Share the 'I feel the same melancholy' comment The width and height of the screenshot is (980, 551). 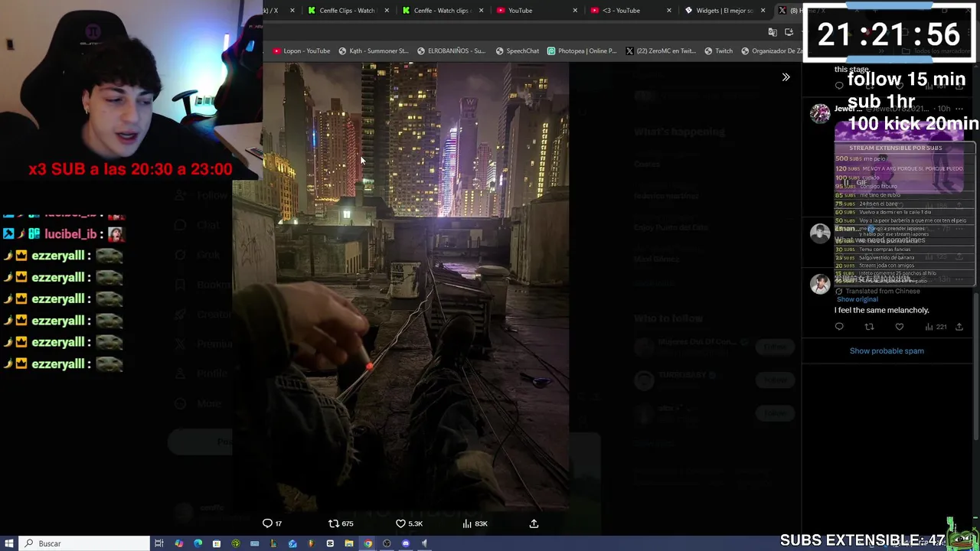click(959, 327)
